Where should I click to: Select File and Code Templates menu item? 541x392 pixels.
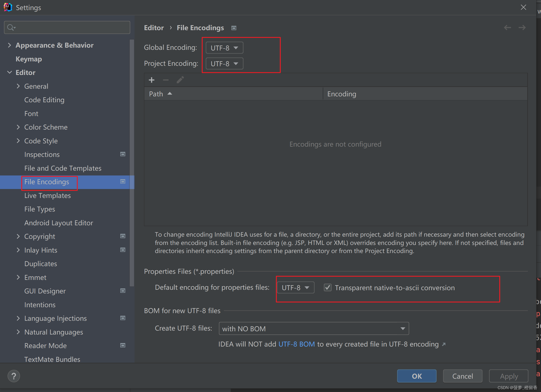coord(63,168)
